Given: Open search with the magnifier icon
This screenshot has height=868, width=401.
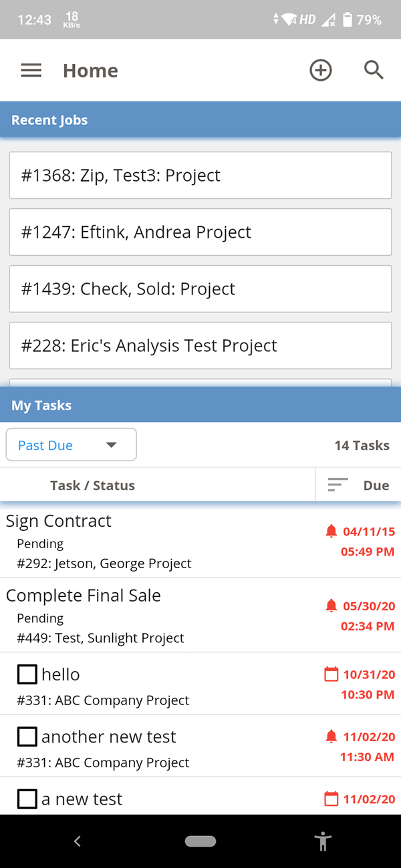Looking at the screenshot, I should pyautogui.click(x=374, y=70).
